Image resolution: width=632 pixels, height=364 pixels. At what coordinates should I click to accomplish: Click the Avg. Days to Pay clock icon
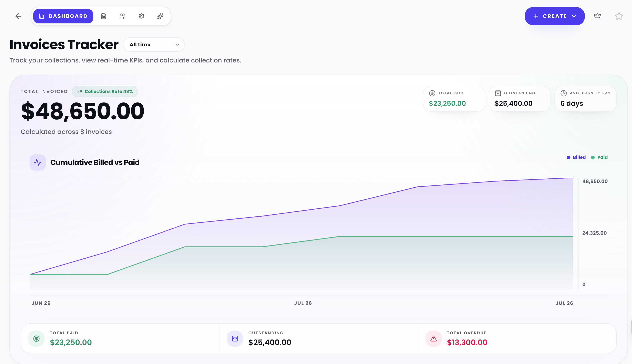coord(563,93)
